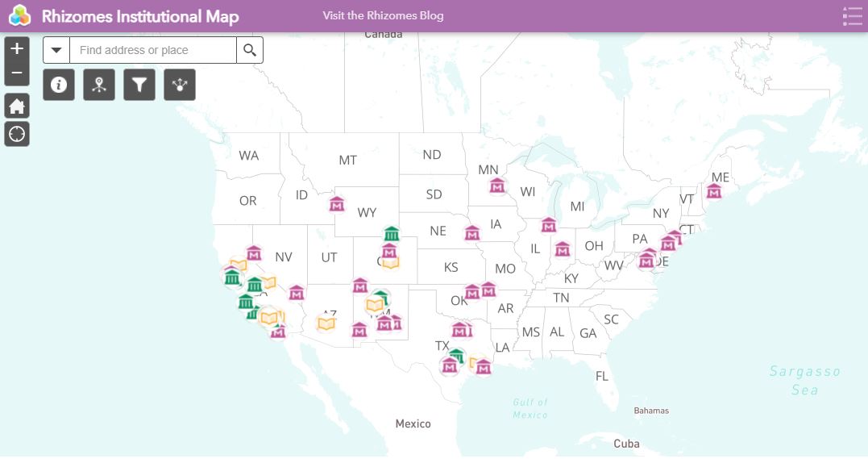The height and width of the screenshot is (459, 868).
Task: Click the search magnifier button
Action: coord(250,50)
